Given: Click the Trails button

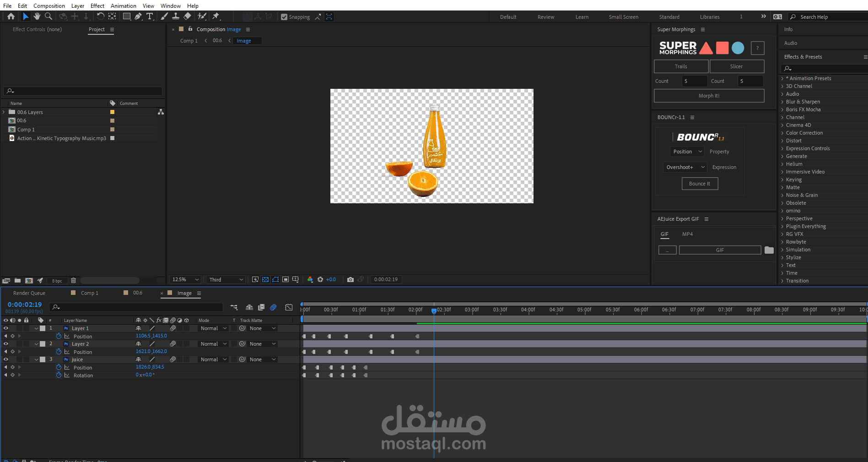Looking at the screenshot, I should [x=681, y=66].
